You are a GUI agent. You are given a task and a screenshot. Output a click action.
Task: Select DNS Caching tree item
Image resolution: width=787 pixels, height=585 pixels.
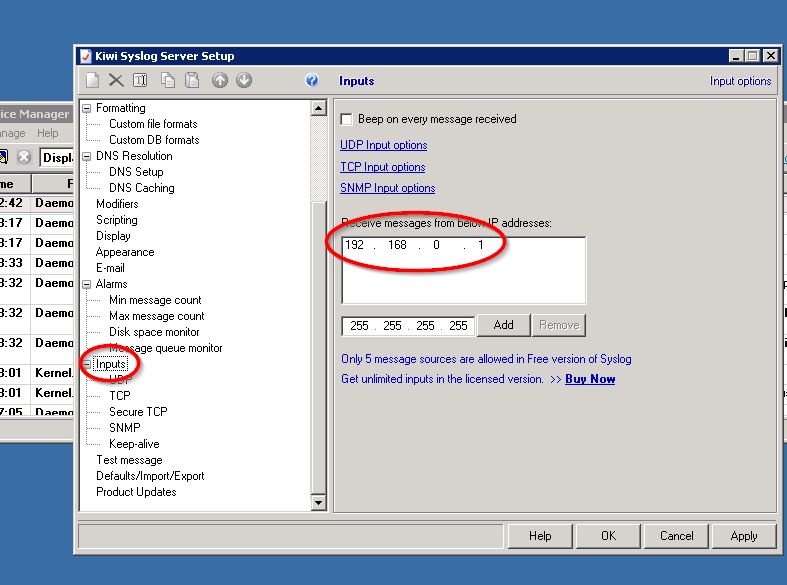[x=142, y=188]
